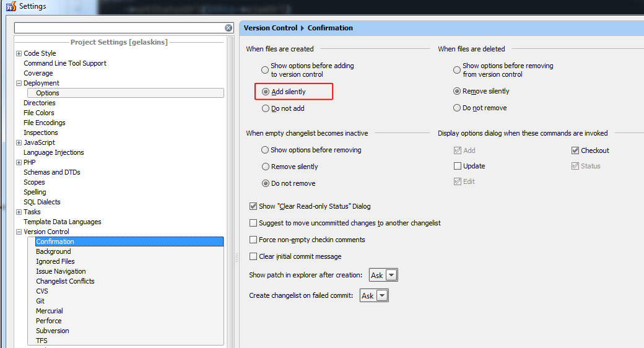Open Ignored Files settings
This screenshot has width=644, height=348.
(x=56, y=261)
